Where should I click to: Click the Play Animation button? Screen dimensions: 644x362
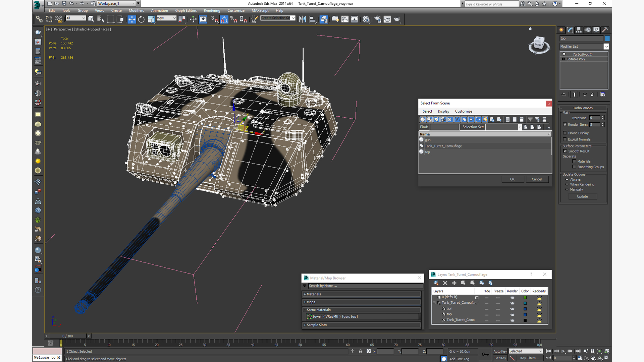click(563, 351)
